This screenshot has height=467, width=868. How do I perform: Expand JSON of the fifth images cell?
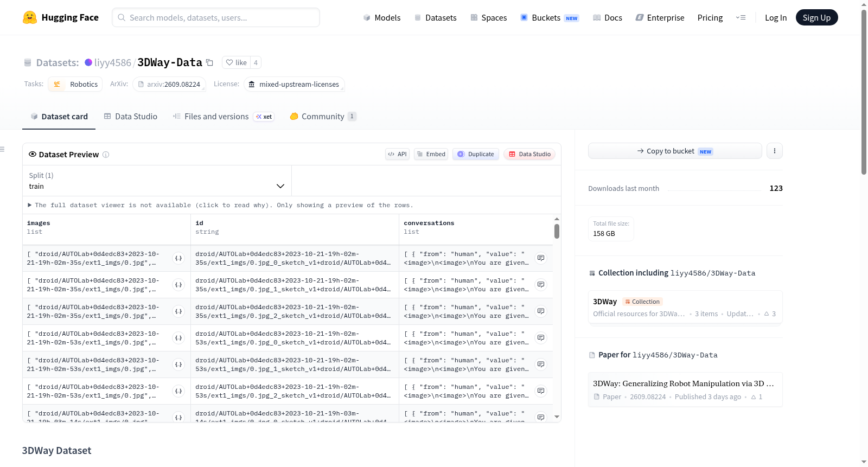[x=178, y=364]
